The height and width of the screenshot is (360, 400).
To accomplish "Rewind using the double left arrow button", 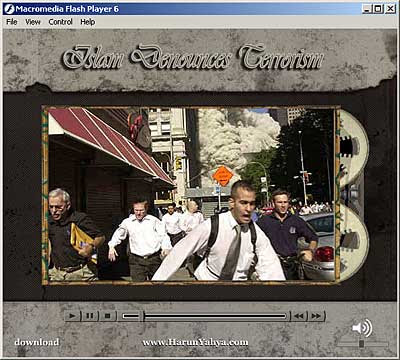I will pos(299,316).
